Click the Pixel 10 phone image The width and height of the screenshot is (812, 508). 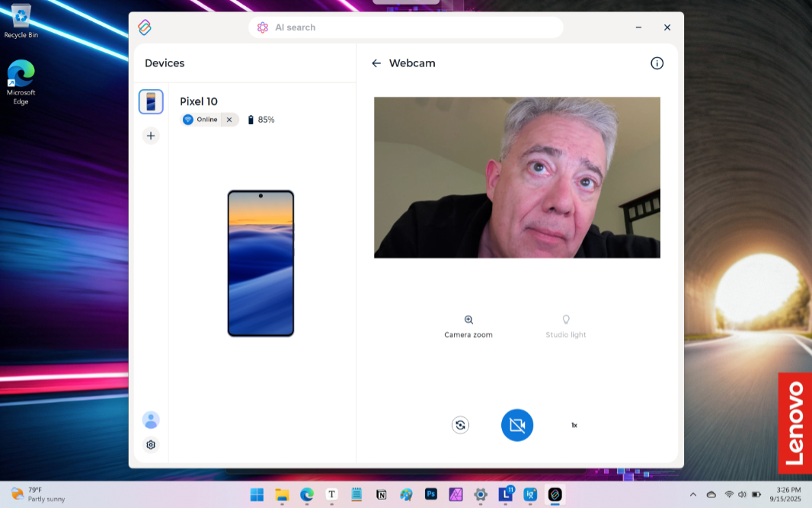pos(261,263)
